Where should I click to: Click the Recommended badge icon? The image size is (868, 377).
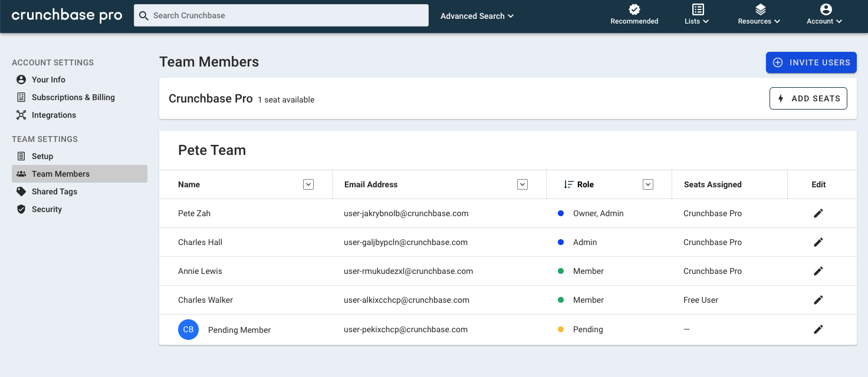[634, 9]
